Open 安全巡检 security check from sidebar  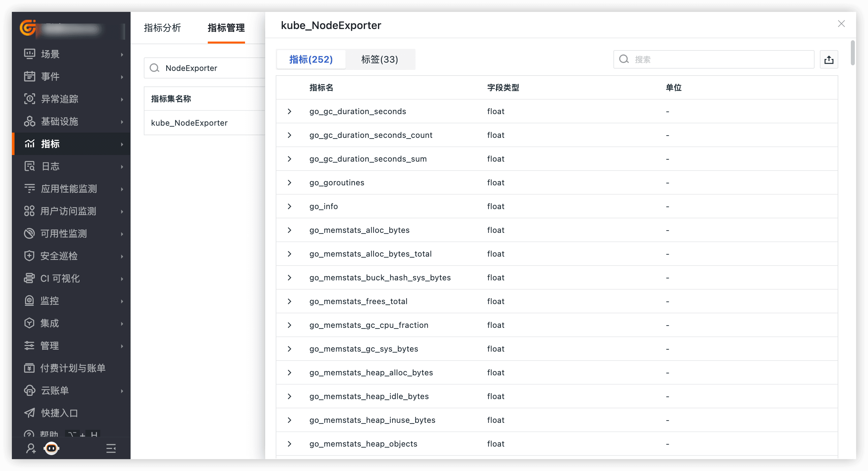click(59, 256)
